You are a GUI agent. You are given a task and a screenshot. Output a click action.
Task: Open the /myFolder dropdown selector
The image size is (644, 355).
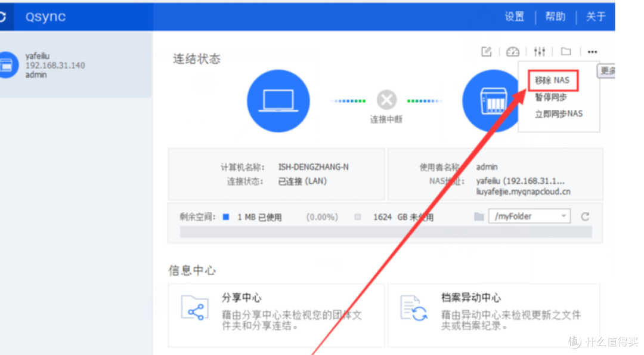530,216
